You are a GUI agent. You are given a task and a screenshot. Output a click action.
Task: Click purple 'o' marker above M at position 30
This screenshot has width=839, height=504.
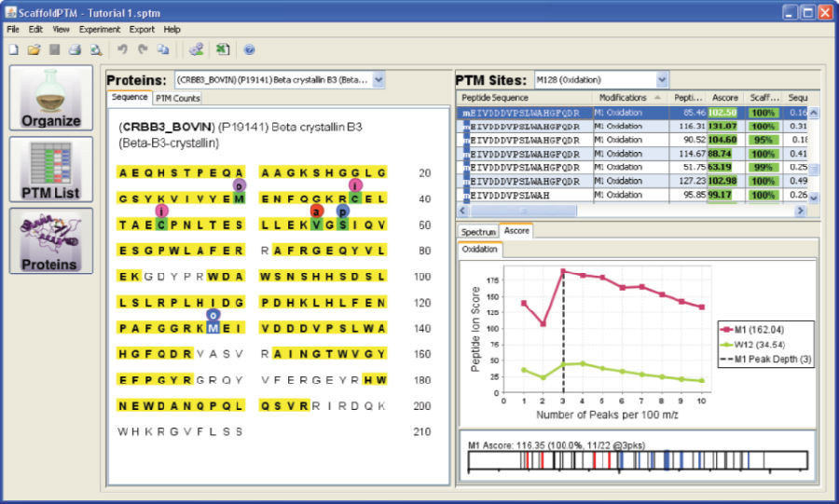[x=240, y=185]
